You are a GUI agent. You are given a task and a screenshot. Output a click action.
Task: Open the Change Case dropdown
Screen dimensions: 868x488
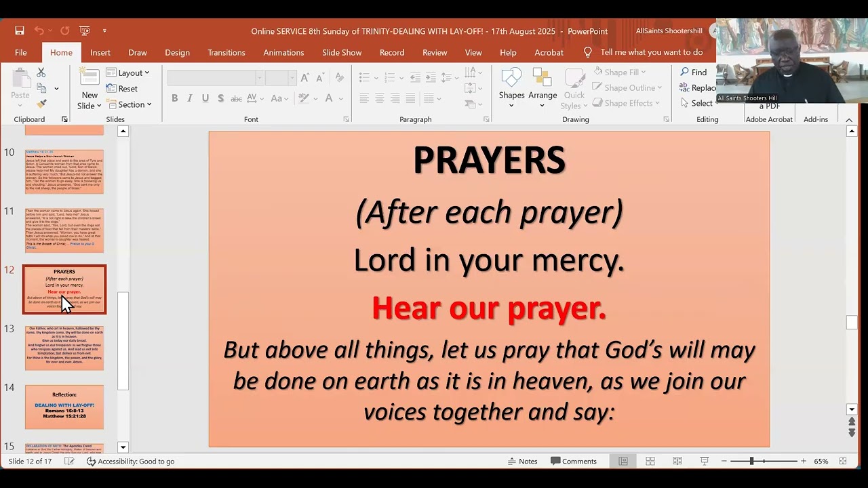pyautogui.click(x=280, y=98)
